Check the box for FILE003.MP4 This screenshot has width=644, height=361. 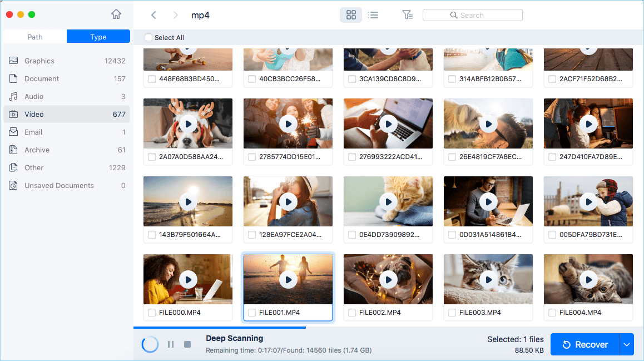[452, 313]
